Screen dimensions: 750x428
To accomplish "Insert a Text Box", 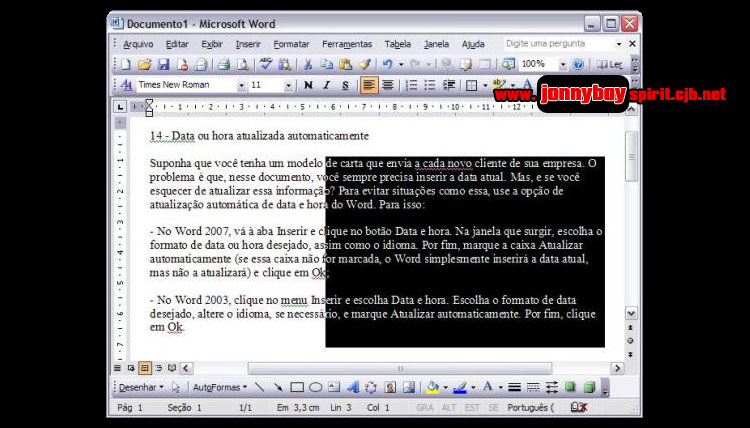I will point(334,387).
